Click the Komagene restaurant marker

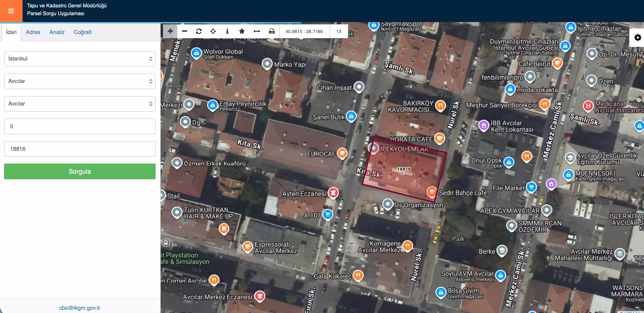coord(407,246)
